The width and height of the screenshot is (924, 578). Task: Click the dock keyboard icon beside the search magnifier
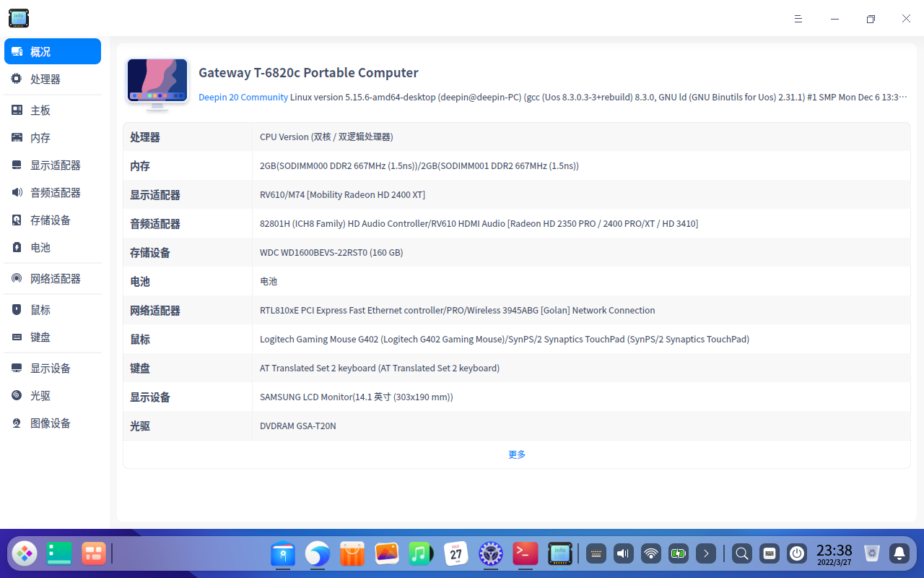[770, 553]
